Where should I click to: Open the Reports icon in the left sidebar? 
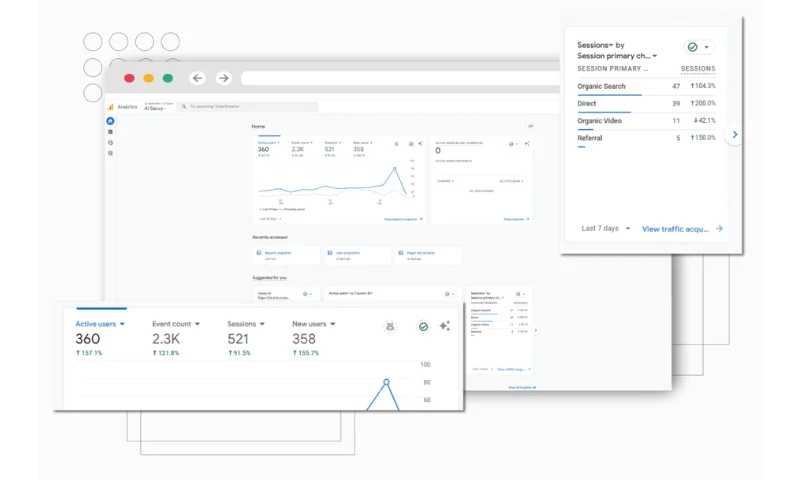[110, 131]
